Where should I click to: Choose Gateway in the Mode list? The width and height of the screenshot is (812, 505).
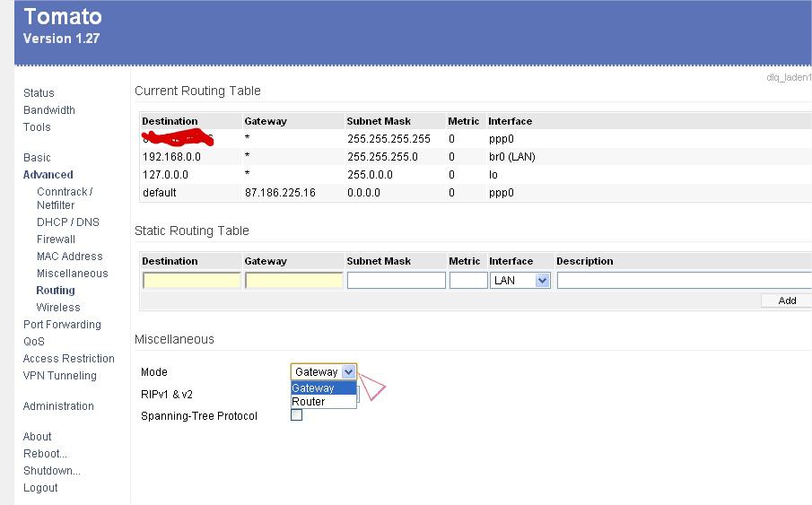(324, 387)
